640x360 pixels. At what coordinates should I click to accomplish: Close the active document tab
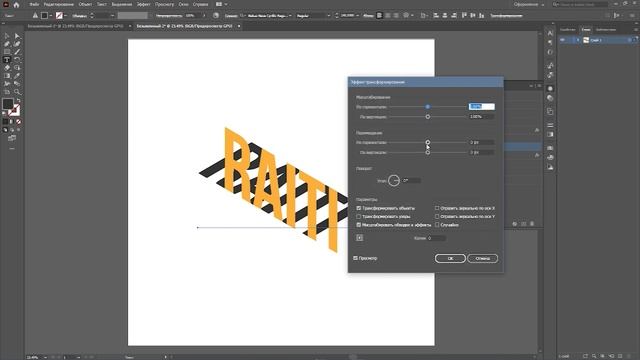pos(239,26)
